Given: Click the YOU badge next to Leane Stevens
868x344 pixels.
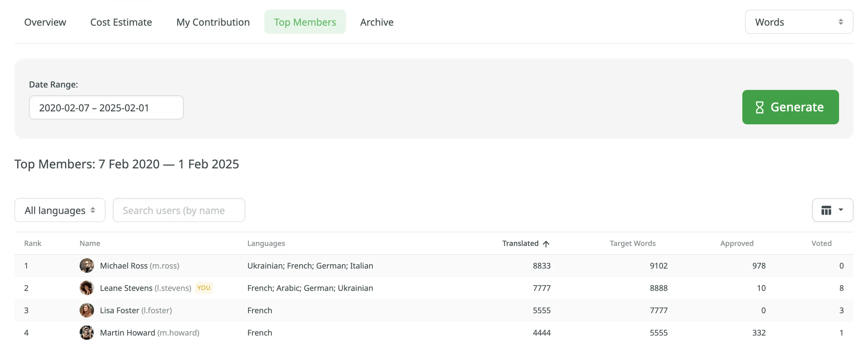Looking at the screenshot, I should pyautogui.click(x=204, y=288).
